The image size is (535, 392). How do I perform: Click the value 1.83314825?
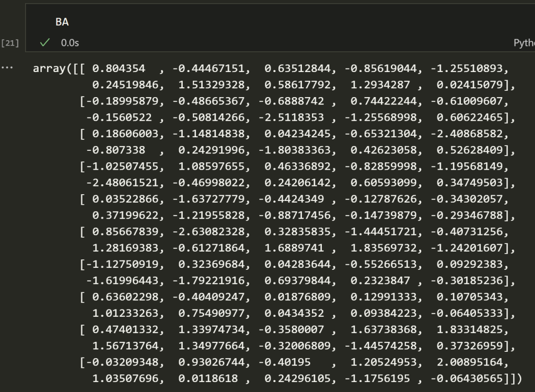click(470, 330)
